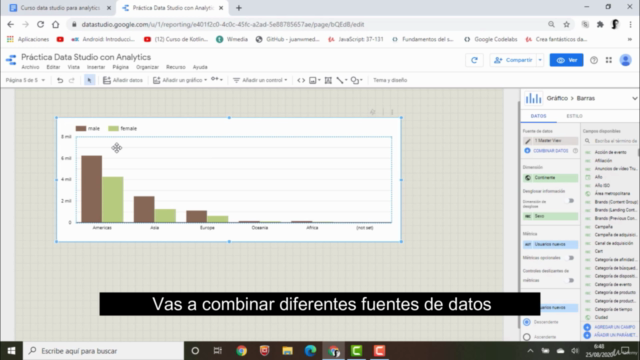Open the Organizar menu
The height and width of the screenshot is (360, 640).
point(147,67)
